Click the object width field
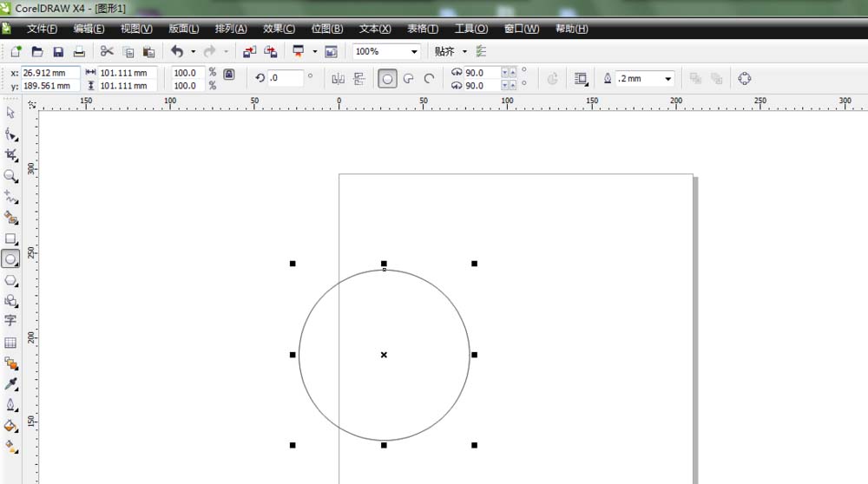Image resolution: width=868 pixels, height=484 pixels. click(x=128, y=73)
